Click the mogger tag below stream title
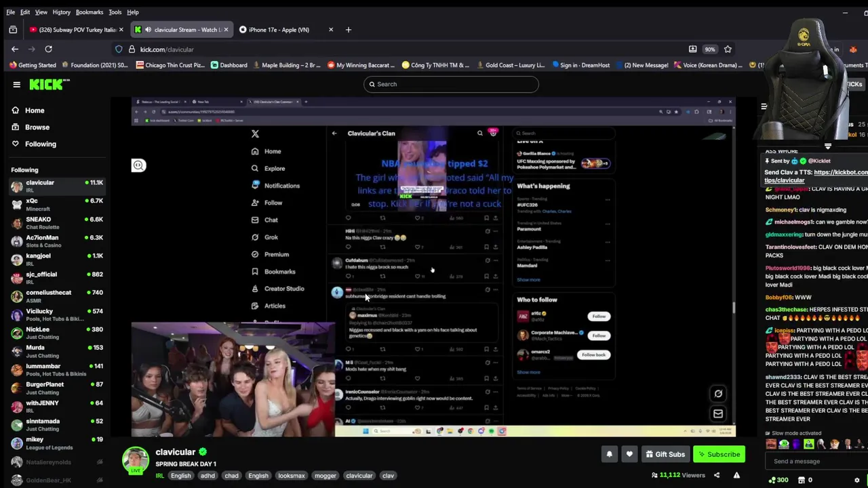The width and height of the screenshot is (868, 488). tap(325, 476)
